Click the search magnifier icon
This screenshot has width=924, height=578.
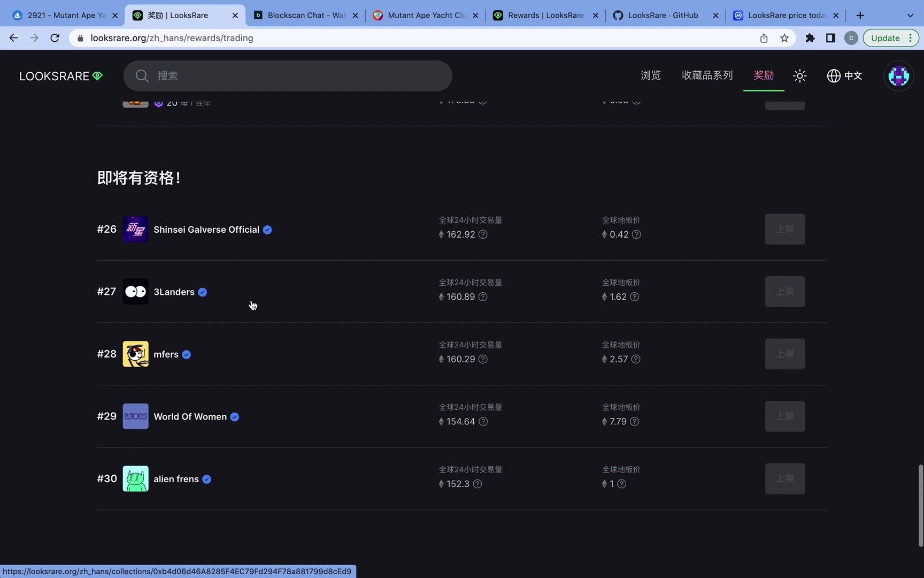click(142, 76)
